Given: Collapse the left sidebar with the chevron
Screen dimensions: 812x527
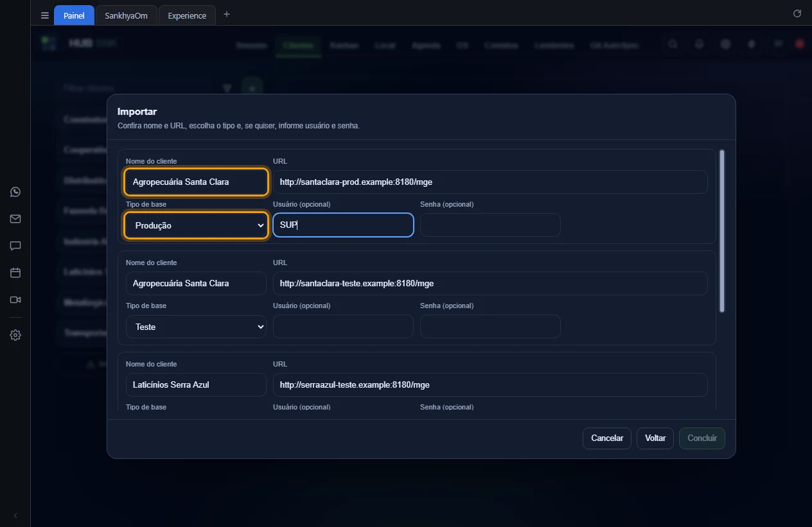Looking at the screenshot, I should pos(15,515).
